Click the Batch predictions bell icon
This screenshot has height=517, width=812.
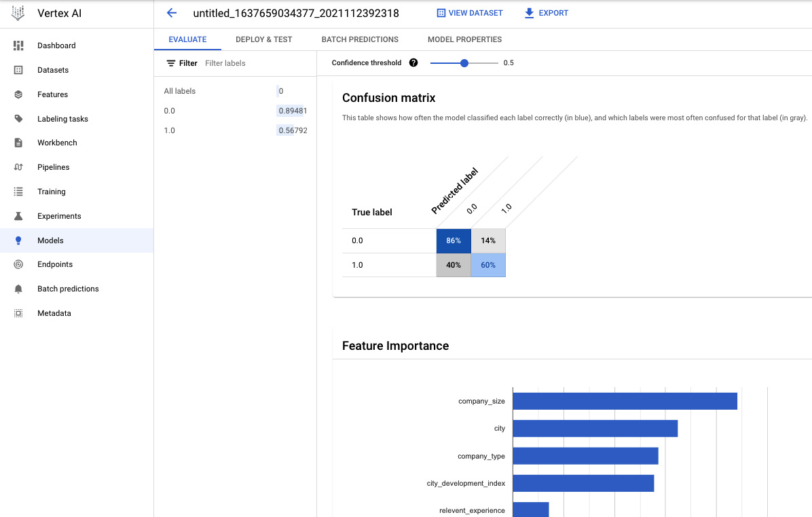[18, 289]
